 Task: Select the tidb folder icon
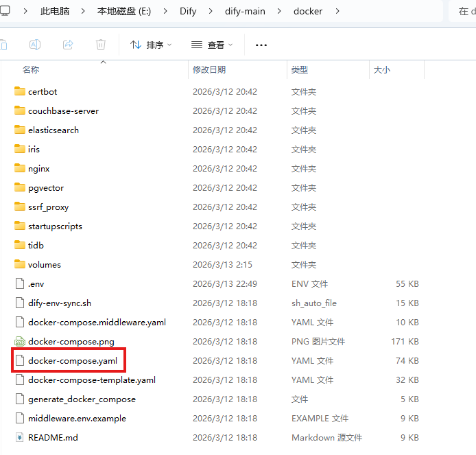20,245
